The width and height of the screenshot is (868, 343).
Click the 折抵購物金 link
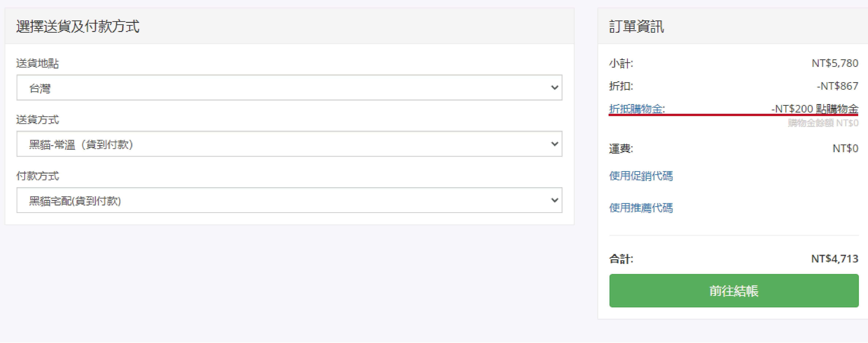tap(636, 109)
